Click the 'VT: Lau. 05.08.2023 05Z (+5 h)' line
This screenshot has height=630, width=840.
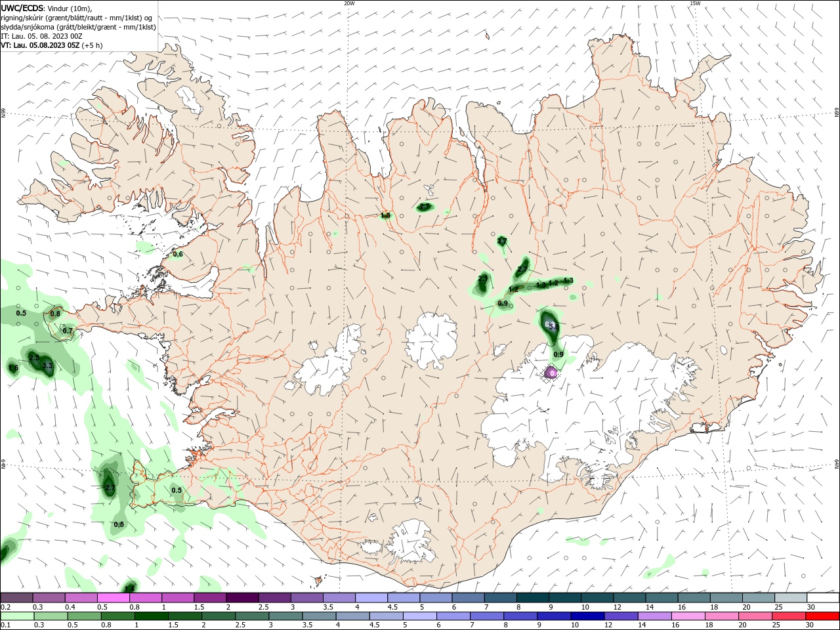[x=52, y=45]
